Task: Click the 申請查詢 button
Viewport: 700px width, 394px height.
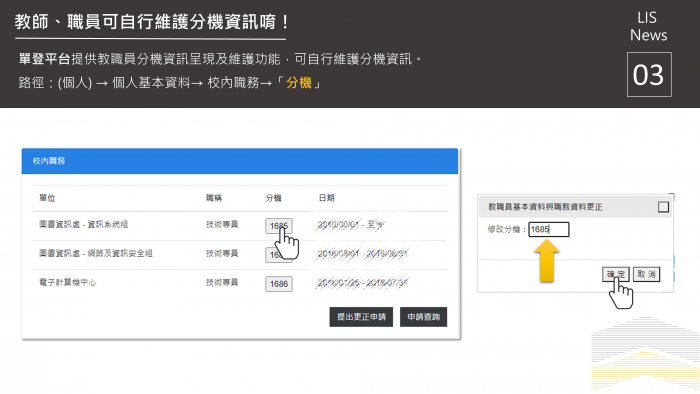Action: (x=423, y=317)
